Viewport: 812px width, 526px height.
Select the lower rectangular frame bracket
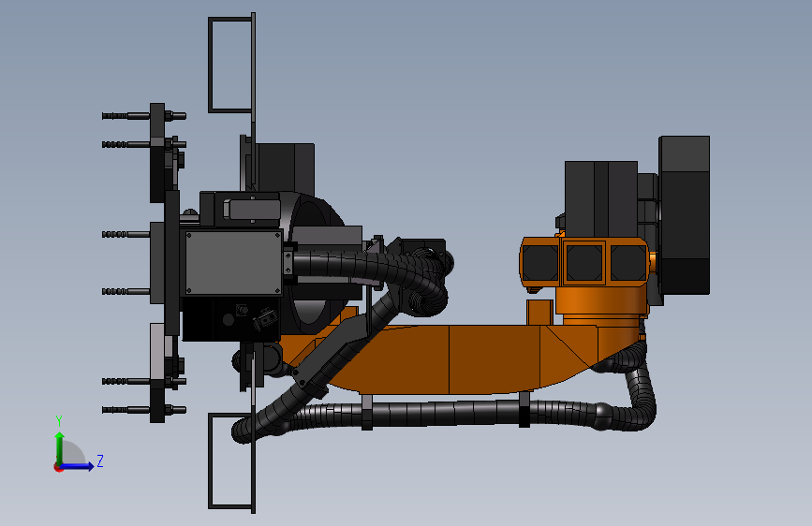tap(231, 460)
